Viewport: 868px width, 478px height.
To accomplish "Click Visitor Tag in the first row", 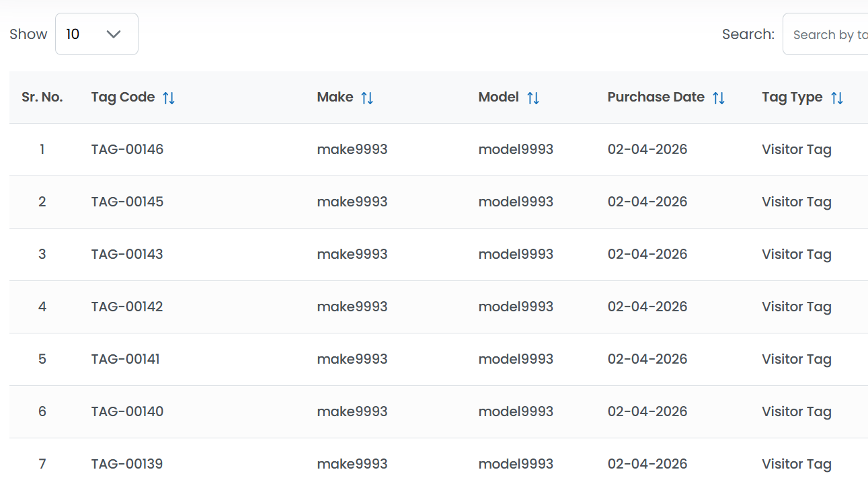I will click(796, 149).
